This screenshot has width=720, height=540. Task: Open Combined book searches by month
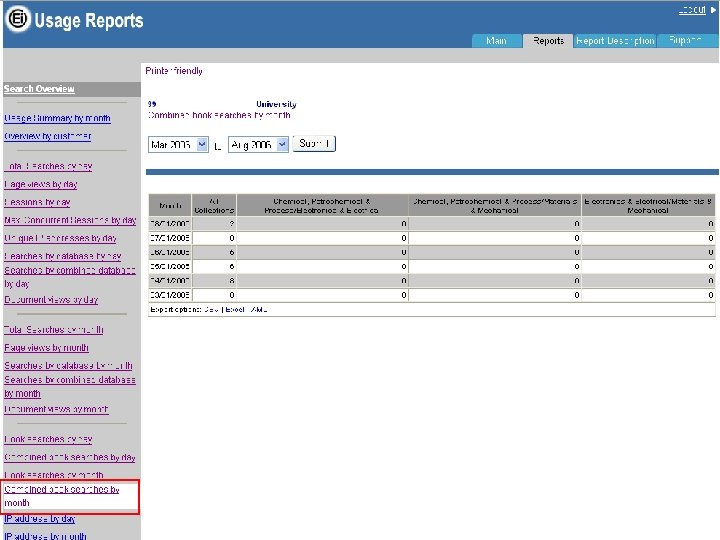click(x=62, y=496)
